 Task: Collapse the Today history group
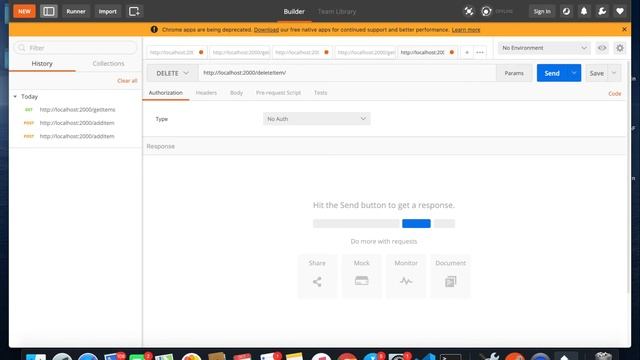[15, 97]
